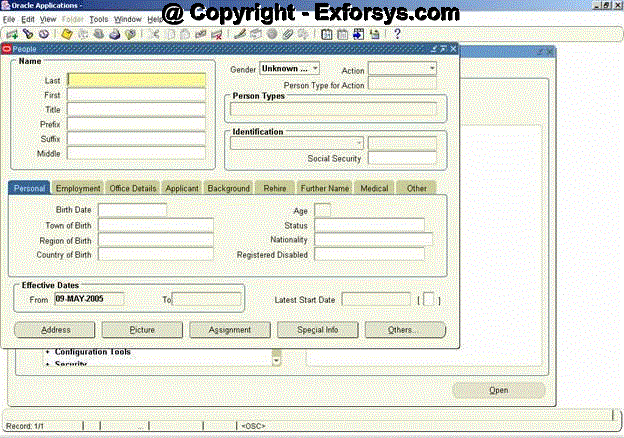Click the New record toolbar icon
The height and width of the screenshot is (438, 624).
click(x=11, y=33)
